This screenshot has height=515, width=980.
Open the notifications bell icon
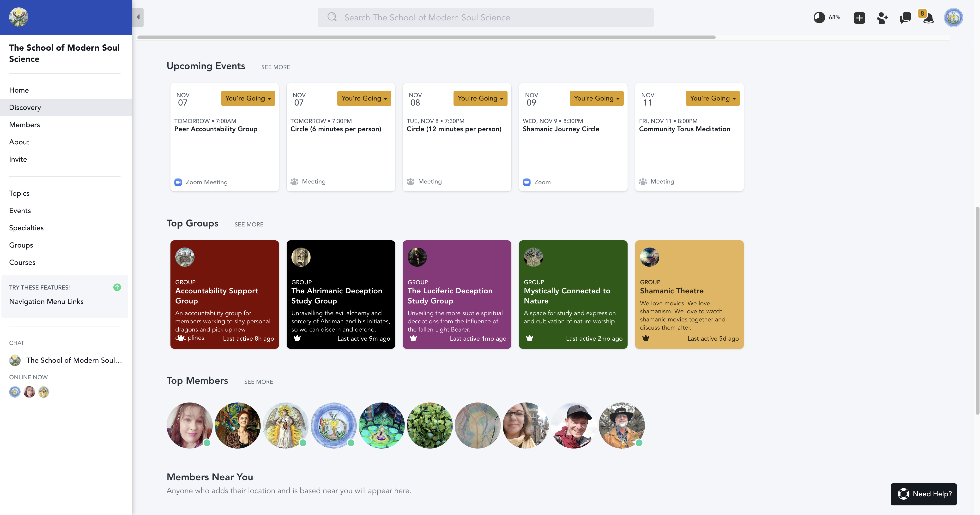[928, 18]
